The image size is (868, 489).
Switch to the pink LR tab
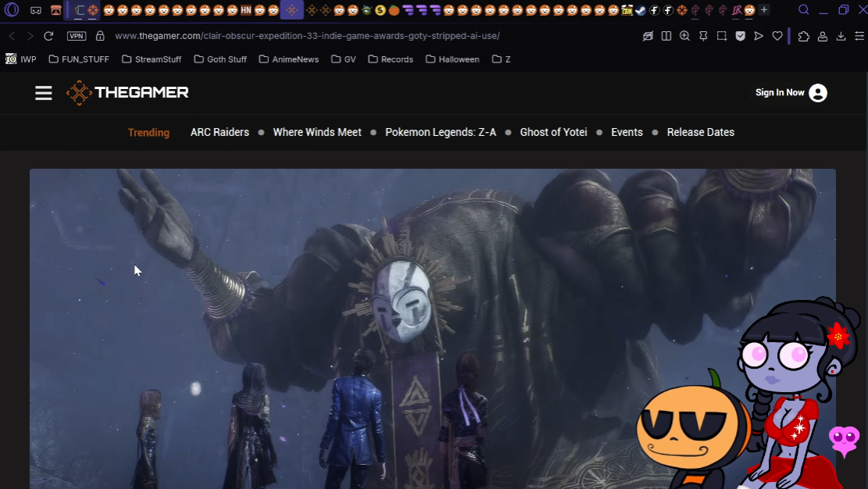pos(736,10)
